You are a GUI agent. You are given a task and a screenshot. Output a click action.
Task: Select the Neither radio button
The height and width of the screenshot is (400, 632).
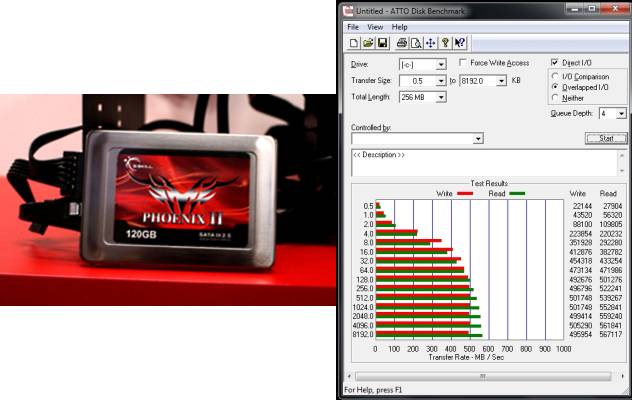(555, 98)
